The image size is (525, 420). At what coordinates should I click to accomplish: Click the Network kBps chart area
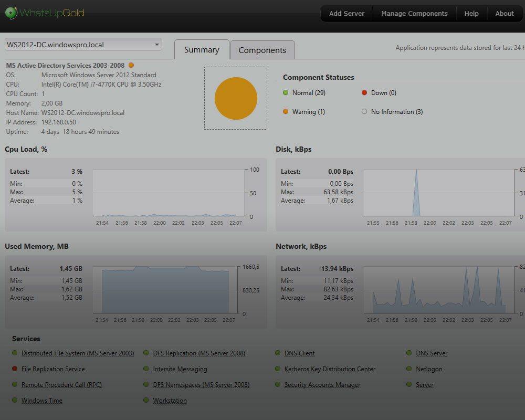click(x=439, y=290)
